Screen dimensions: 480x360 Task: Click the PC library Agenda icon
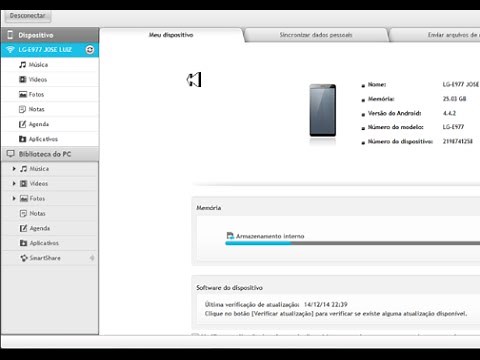coord(23,228)
